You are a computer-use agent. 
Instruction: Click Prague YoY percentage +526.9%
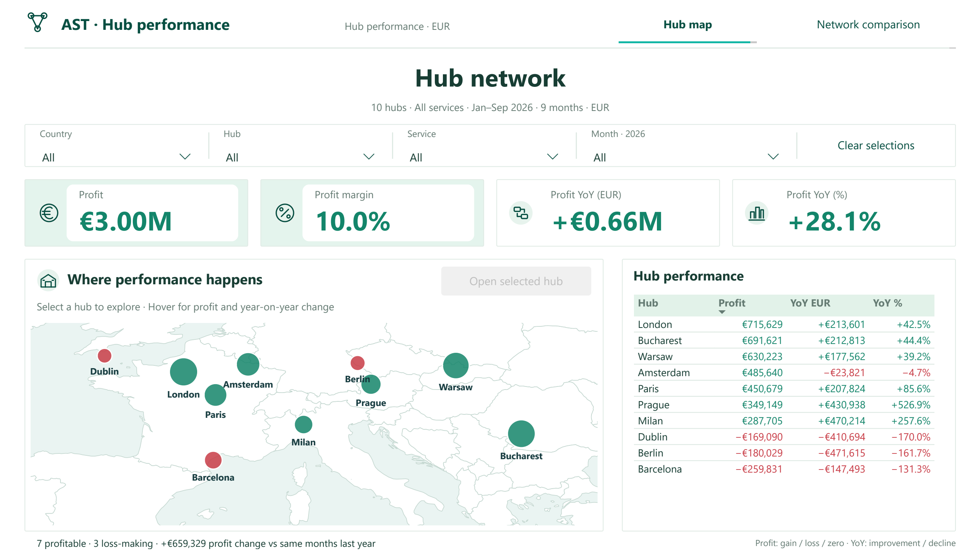[911, 405]
